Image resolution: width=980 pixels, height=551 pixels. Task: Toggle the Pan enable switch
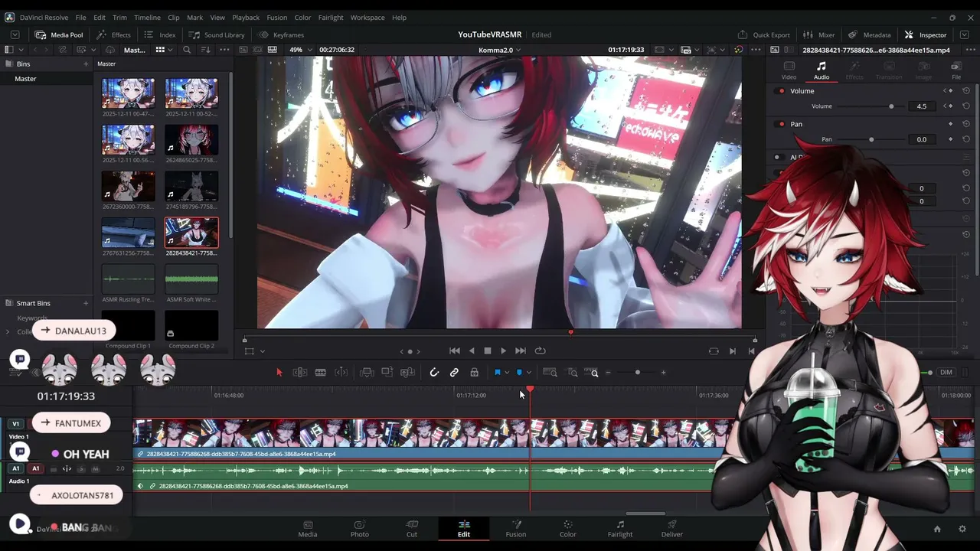tap(781, 124)
